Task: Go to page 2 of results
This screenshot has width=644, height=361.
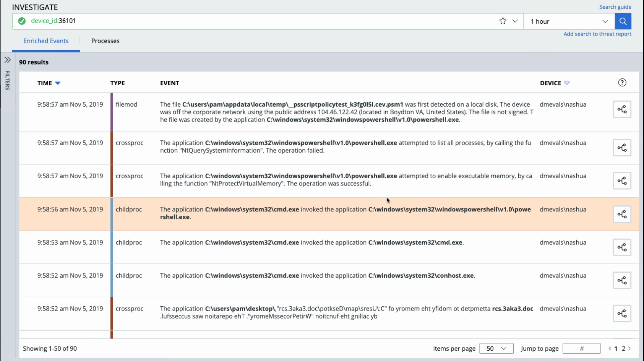Action: 623,348
